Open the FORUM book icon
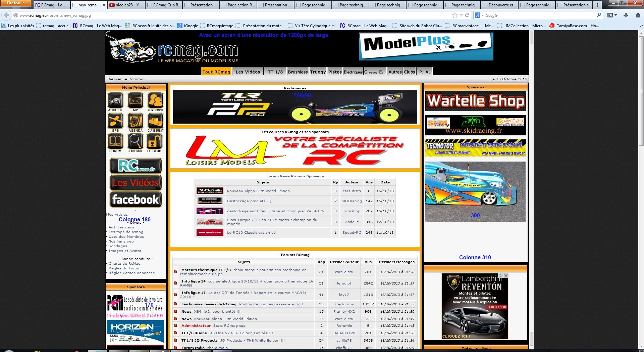 point(115,141)
